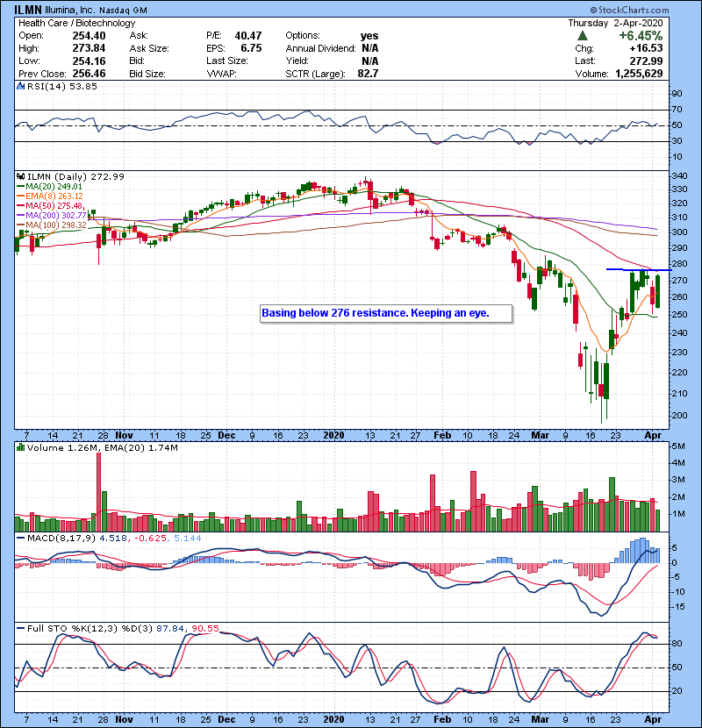
Task: Click the Bid Size label
Action: [x=147, y=74]
